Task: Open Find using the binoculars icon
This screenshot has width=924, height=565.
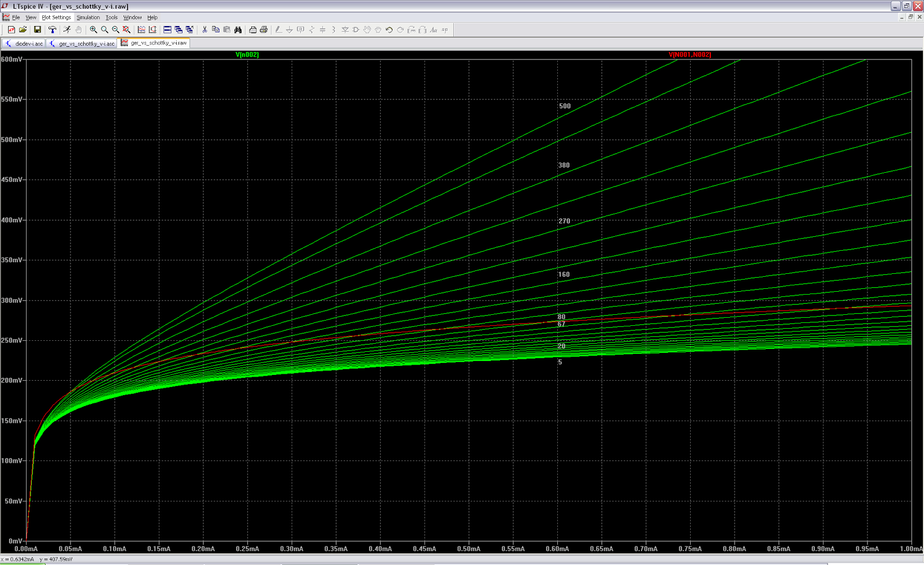Action: click(238, 29)
